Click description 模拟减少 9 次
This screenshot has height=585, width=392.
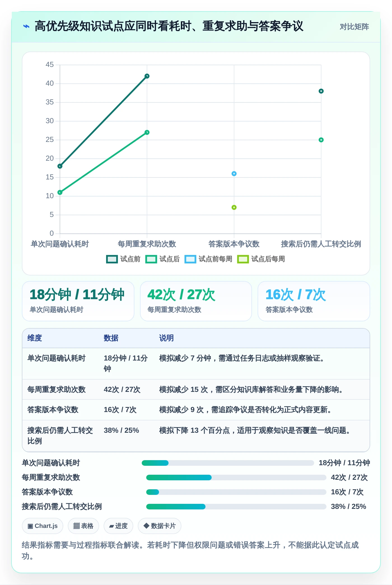click(246, 410)
